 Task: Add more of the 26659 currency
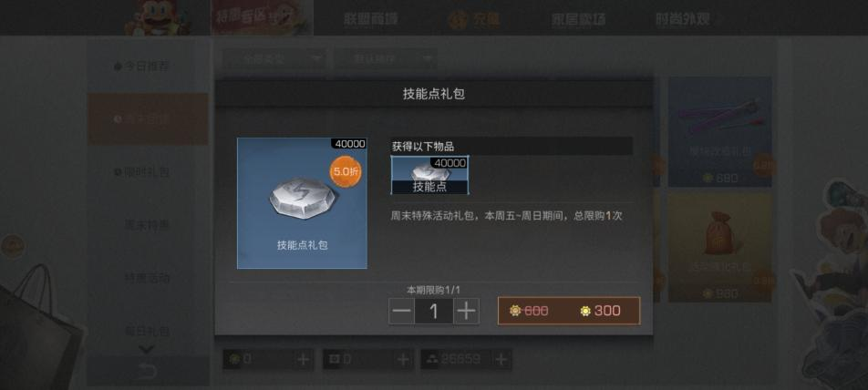pos(501,360)
